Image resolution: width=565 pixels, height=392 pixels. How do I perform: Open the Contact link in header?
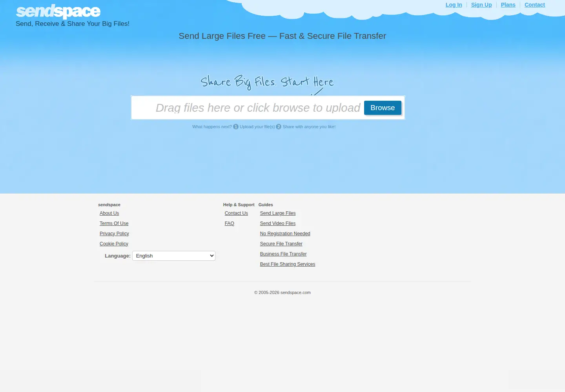[535, 5]
